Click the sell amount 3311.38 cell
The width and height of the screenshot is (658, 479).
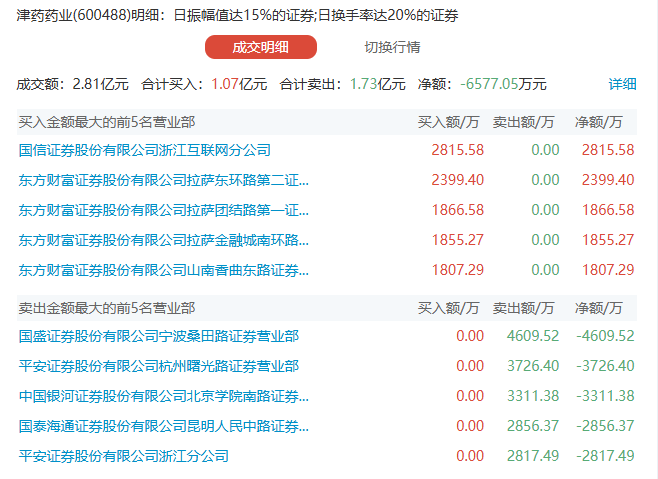click(533, 396)
